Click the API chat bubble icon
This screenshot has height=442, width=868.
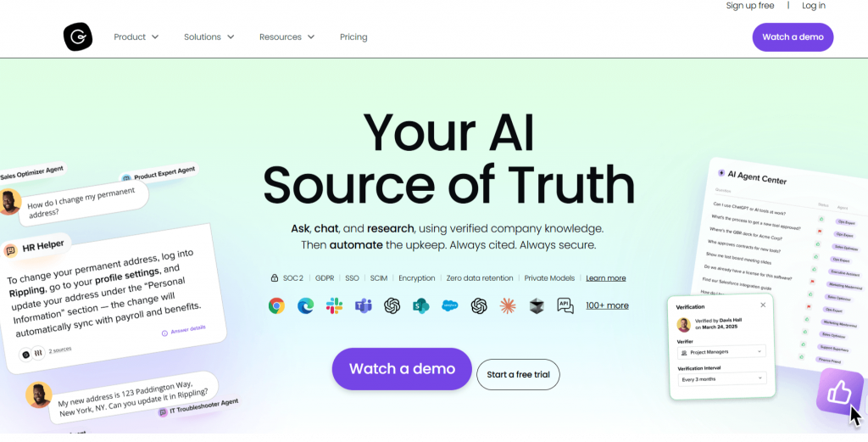point(565,305)
